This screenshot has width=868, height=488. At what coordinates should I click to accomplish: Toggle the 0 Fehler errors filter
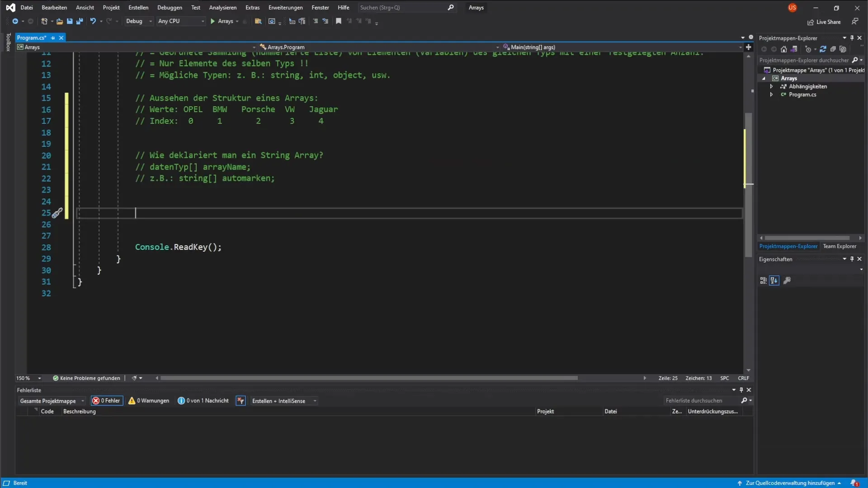tap(107, 401)
